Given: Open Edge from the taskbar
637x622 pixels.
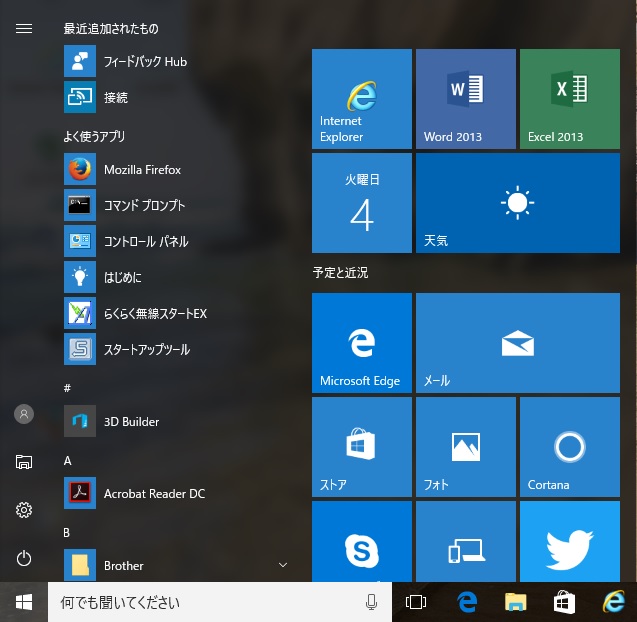Looking at the screenshot, I should 467,602.
